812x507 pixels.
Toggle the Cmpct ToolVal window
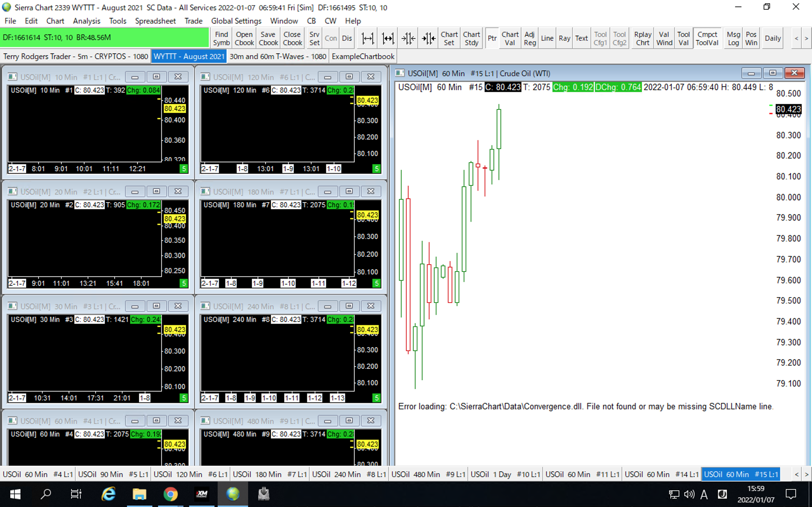(x=707, y=39)
